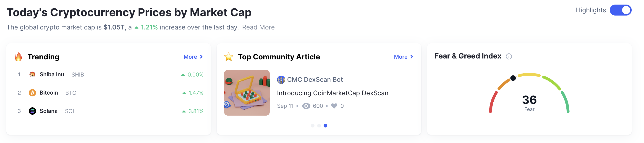Click the Bitcoin logo icon
644x143 pixels.
tap(32, 93)
